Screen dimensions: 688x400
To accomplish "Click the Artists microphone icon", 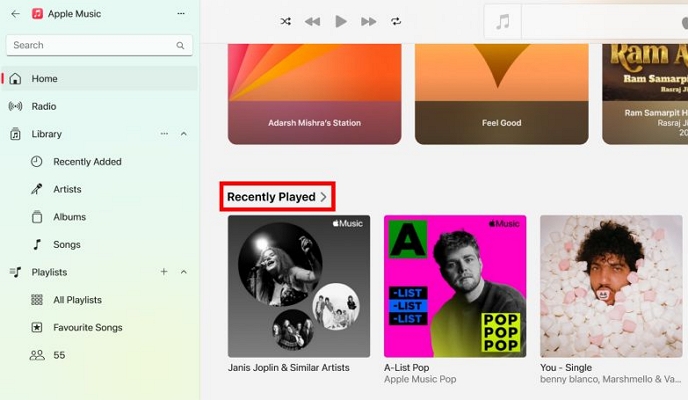I will click(36, 189).
